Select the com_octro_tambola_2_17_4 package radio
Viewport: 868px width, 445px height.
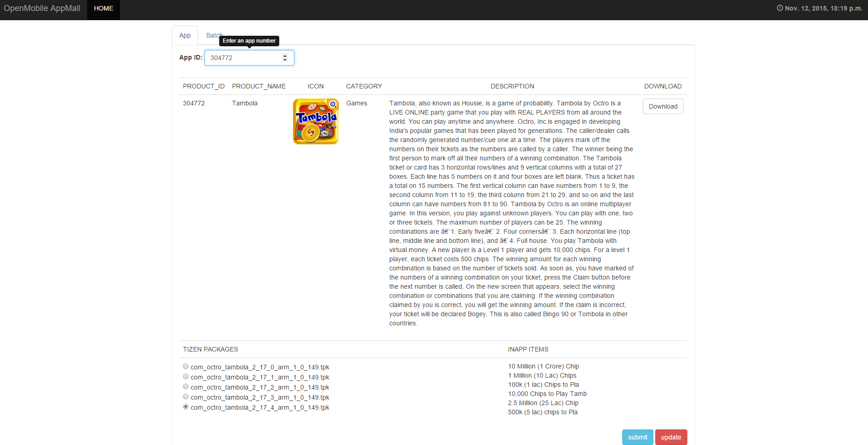click(186, 407)
